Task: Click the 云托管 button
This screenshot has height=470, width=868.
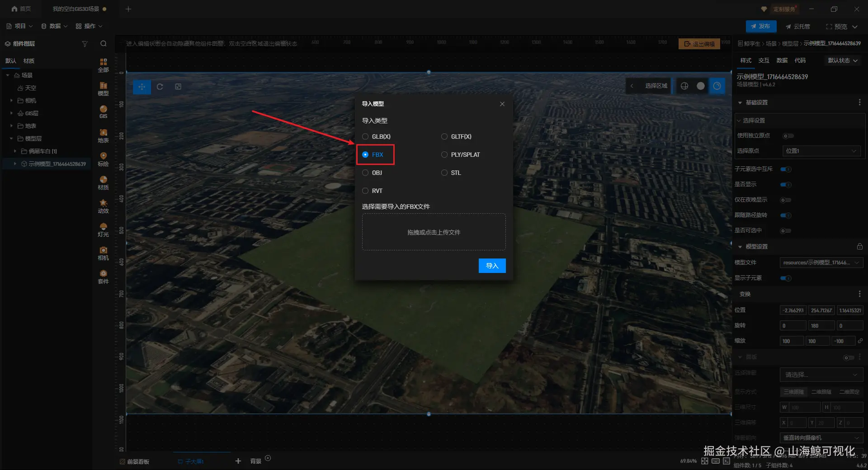Action: click(x=798, y=27)
